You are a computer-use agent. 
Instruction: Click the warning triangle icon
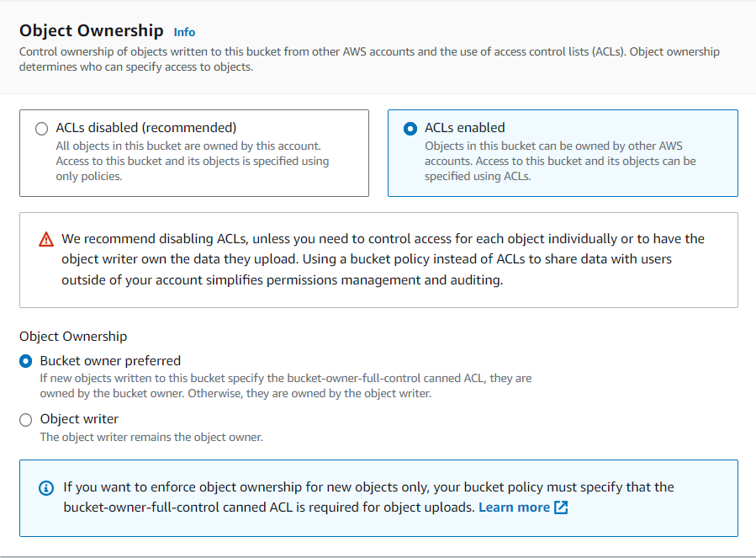click(46, 240)
